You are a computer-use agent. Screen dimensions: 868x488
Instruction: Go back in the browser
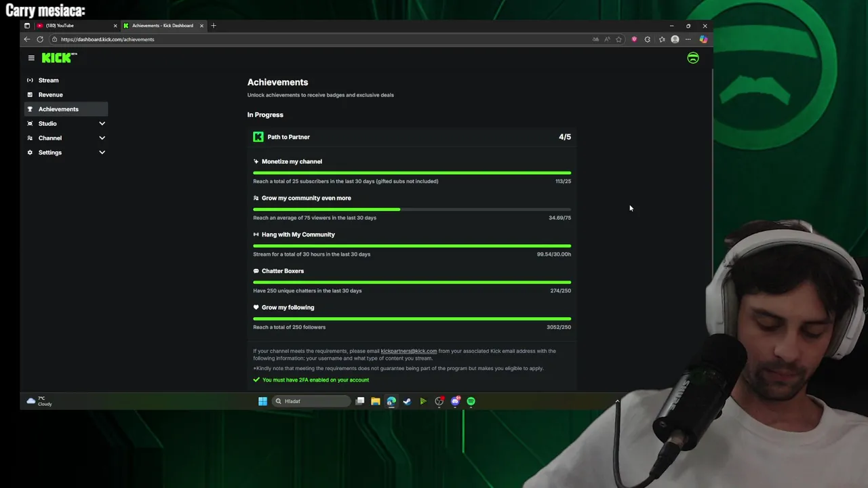27,39
